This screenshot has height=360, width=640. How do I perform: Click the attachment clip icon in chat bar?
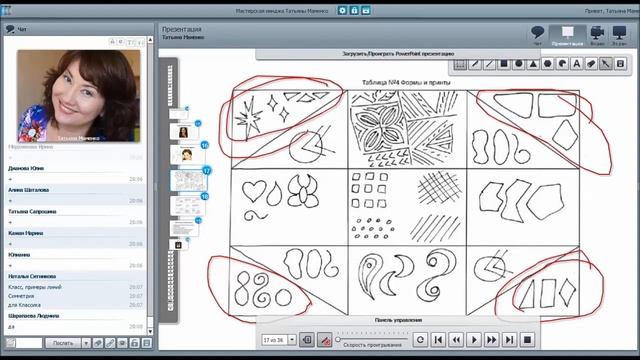[x=98, y=343]
